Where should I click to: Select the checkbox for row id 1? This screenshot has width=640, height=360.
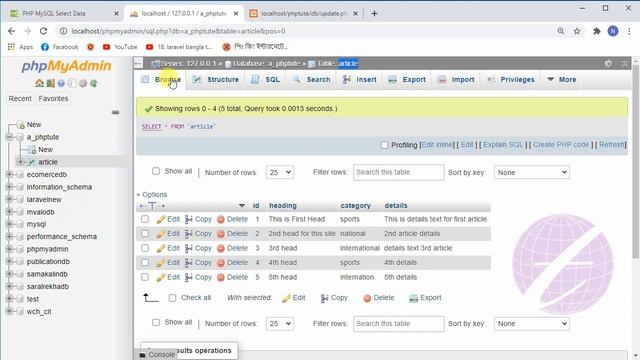click(145, 219)
